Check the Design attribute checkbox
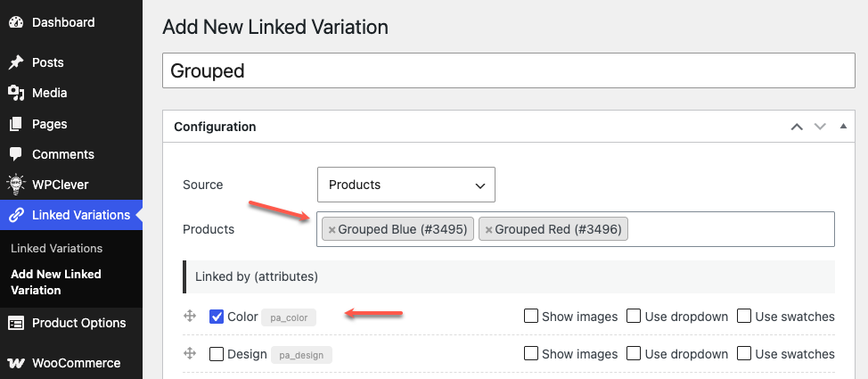The image size is (868, 379). pos(217,353)
